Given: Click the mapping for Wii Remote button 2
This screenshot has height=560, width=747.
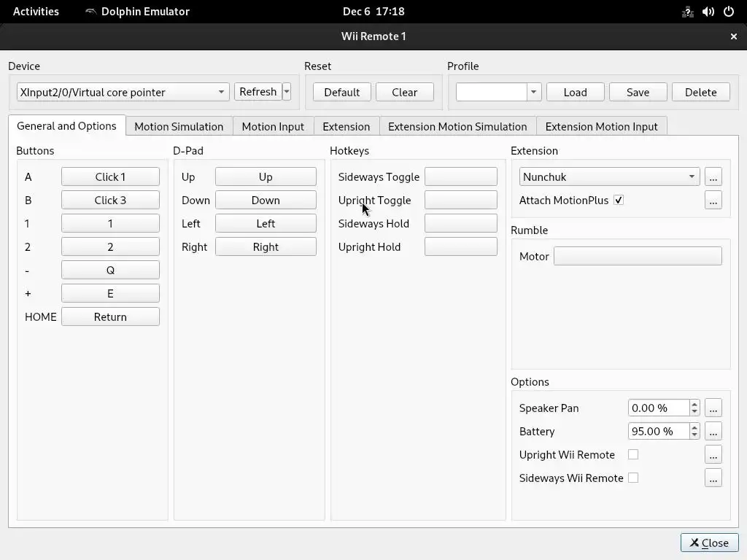Looking at the screenshot, I should (x=110, y=246).
